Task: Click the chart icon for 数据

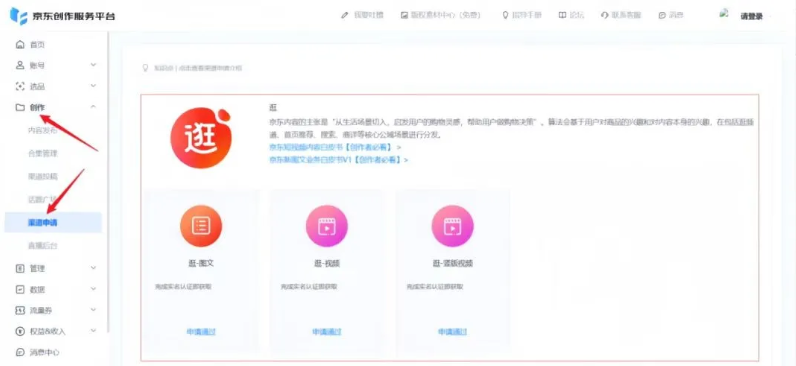Action: tap(20, 289)
